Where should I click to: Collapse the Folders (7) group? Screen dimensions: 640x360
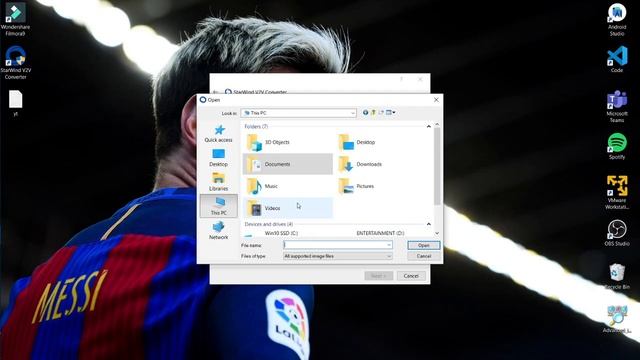tap(429, 127)
